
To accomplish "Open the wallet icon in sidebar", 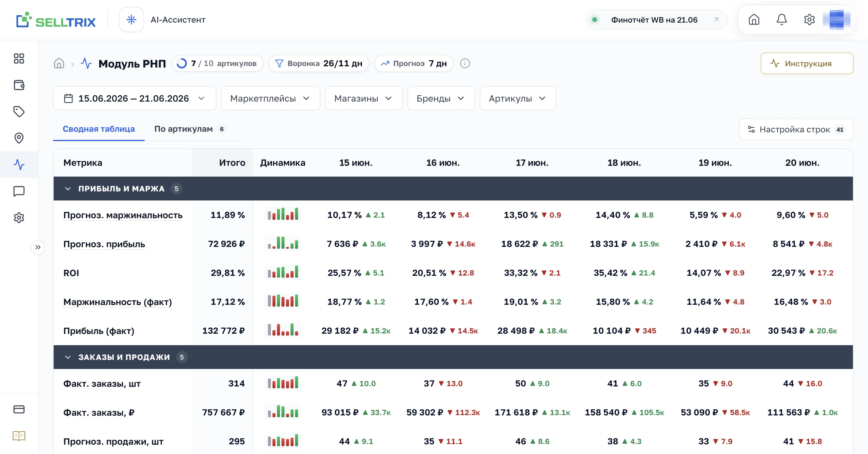I will (x=19, y=85).
